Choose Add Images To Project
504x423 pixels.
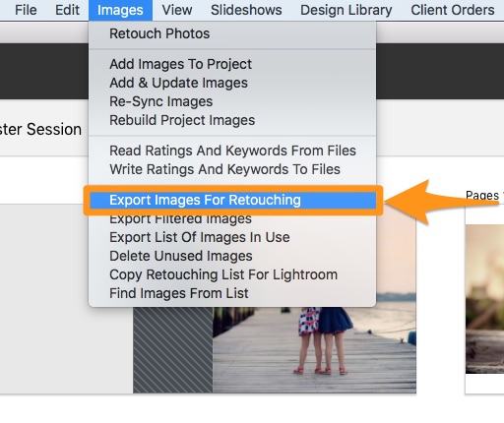pyautogui.click(x=232, y=64)
